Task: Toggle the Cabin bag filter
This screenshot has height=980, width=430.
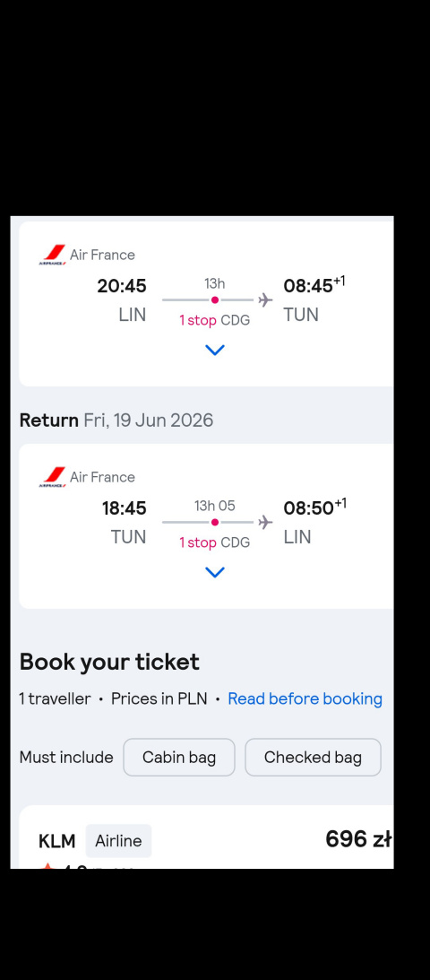Action: (x=179, y=757)
